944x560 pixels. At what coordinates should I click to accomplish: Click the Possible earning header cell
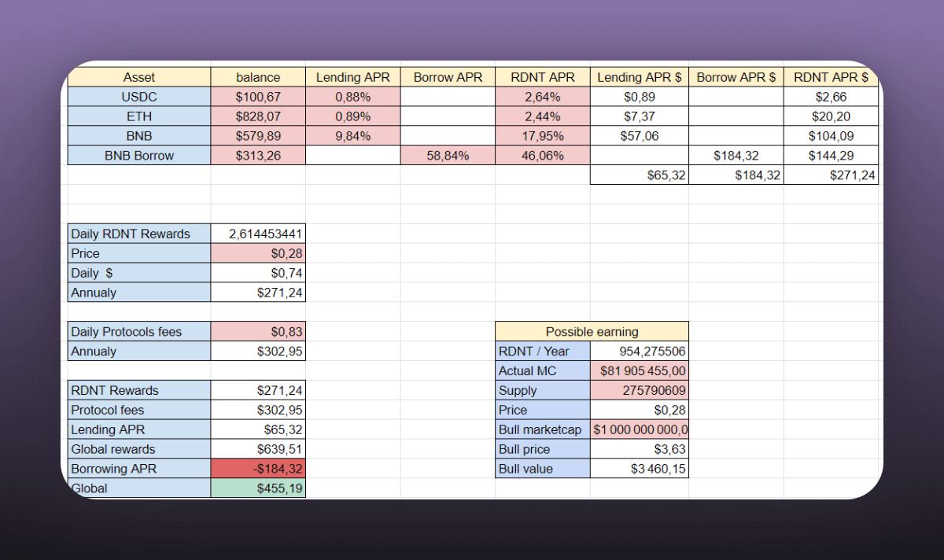(x=592, y=332)
